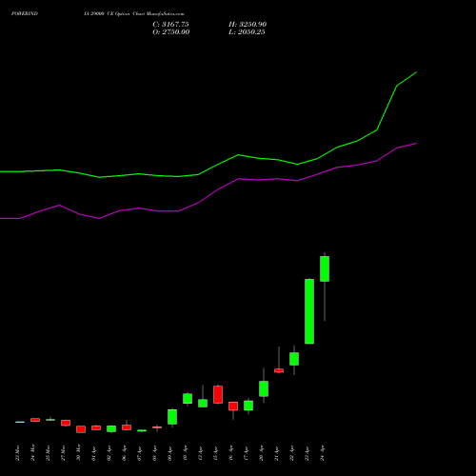Select the 07 Apr date axis label
The height and width of the screenshot is (476, 476).
pos(140,453)
